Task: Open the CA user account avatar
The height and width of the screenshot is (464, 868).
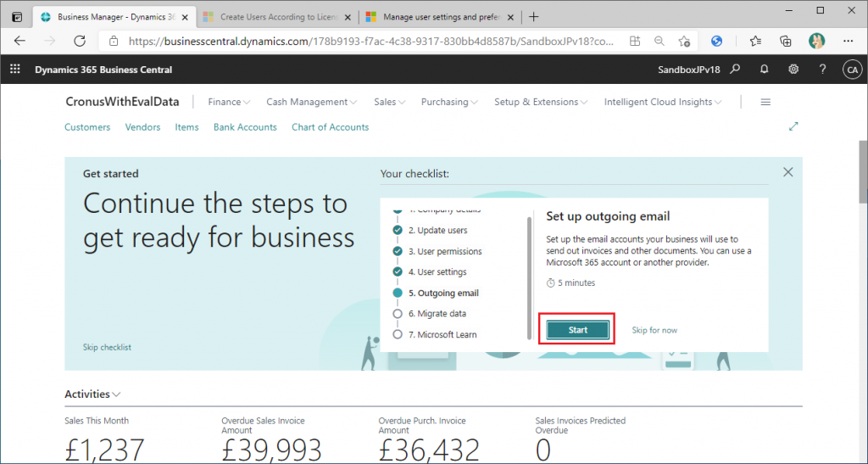Action: click(852, 70)
